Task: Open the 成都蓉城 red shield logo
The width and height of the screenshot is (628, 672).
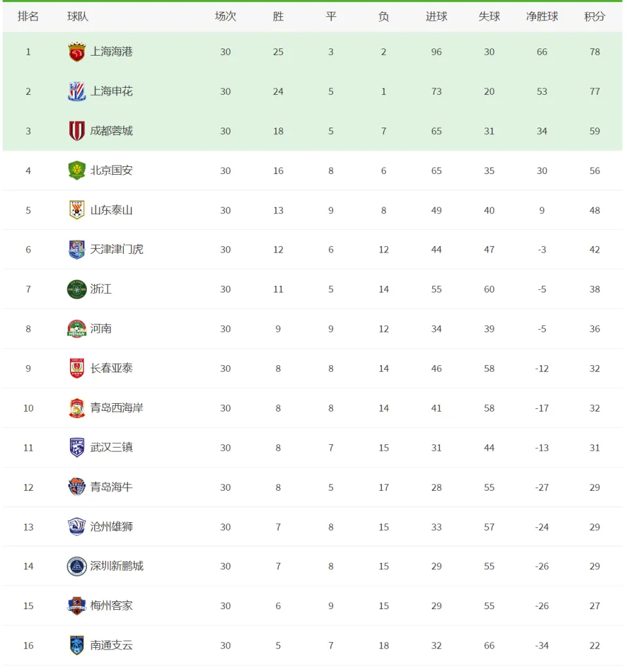Action: coord(77,131)
